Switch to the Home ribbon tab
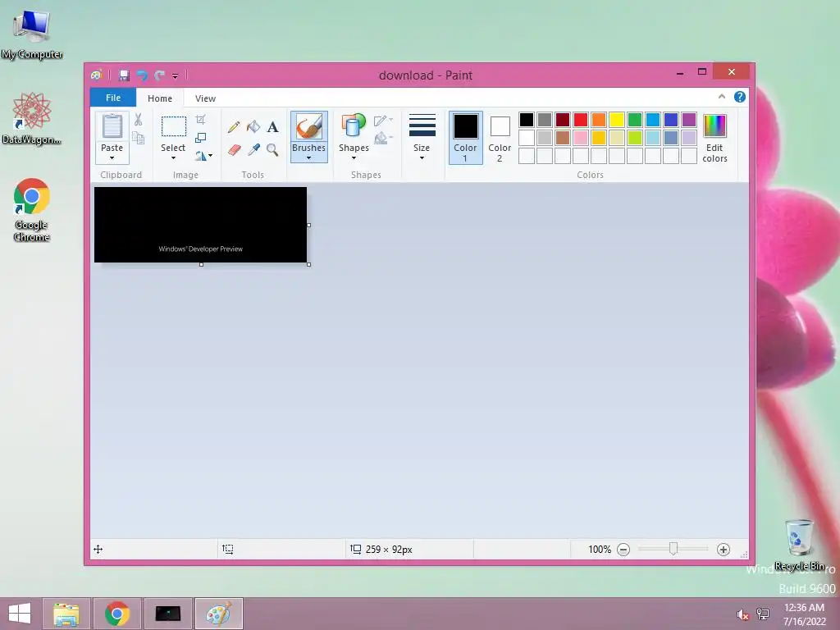 [160, 98]
